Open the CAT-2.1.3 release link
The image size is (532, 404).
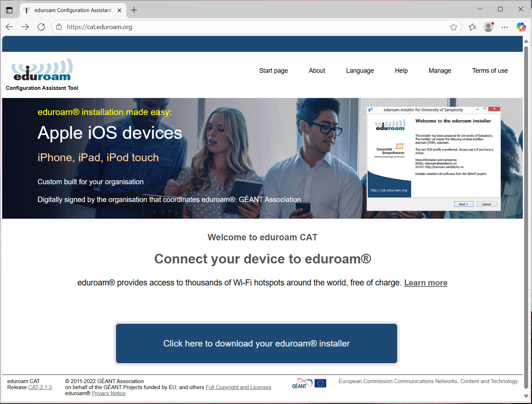pyautogui.click(x=40, y=387)
